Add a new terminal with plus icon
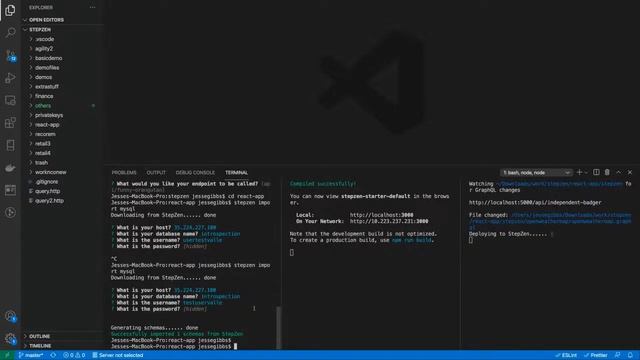The width and height of the screenshot is (640, 360). pyautogui.click(x=579, y=173)
